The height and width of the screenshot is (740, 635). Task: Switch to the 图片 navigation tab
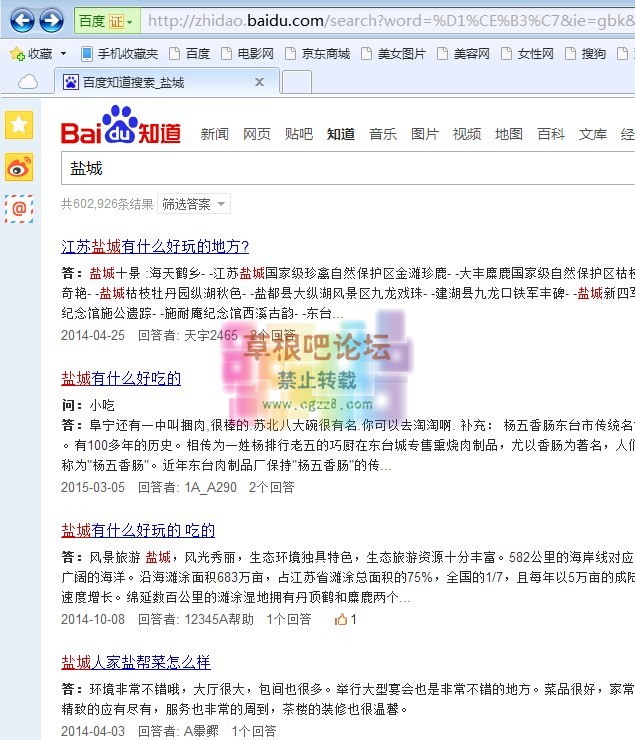424,134
